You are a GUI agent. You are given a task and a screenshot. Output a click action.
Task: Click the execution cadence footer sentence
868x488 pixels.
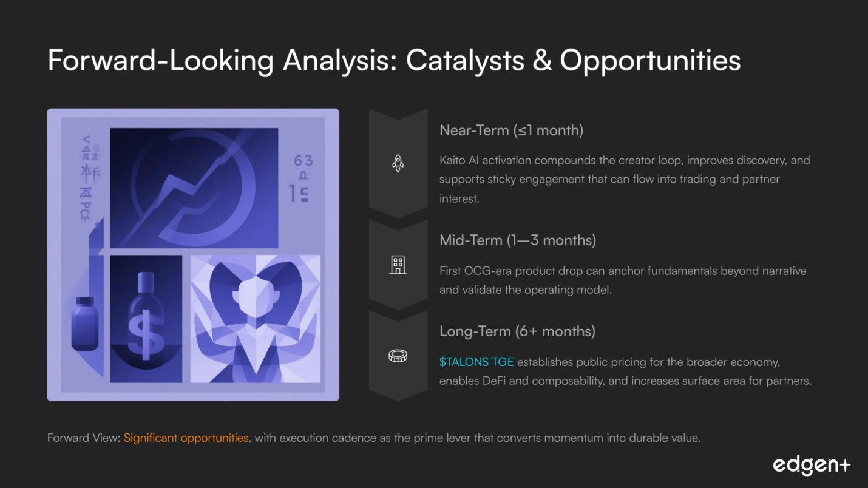click(x=476, y=438)
